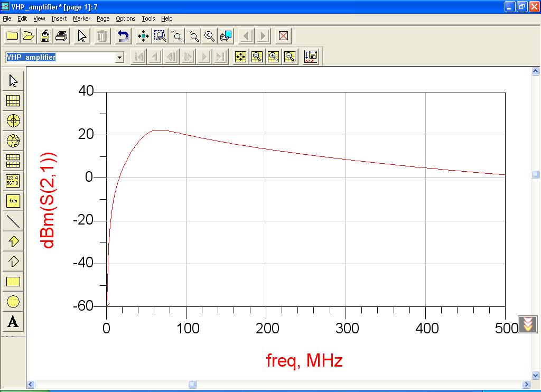541x392 pixels.
Task: Click the trash delete icon
Action: click(x=102, y=36)
